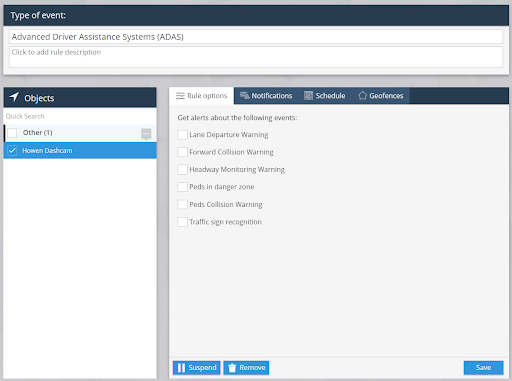Tick Headway Monitoring Warning checkbox
The image size is (512, 381).
pyautogui.click(x=182, y=169)
